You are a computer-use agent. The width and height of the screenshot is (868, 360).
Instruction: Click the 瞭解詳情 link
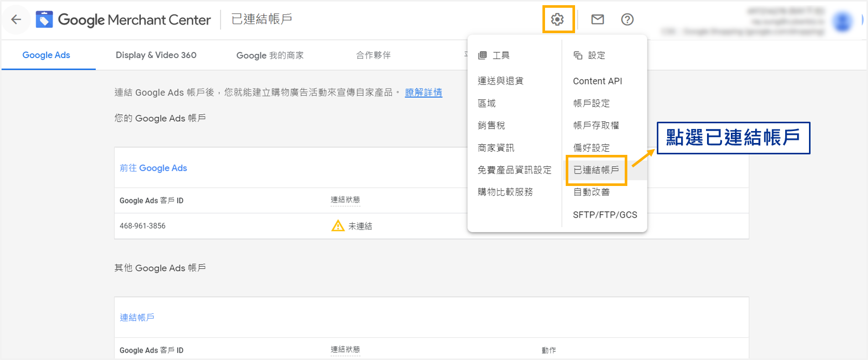(x=423, y=92)
